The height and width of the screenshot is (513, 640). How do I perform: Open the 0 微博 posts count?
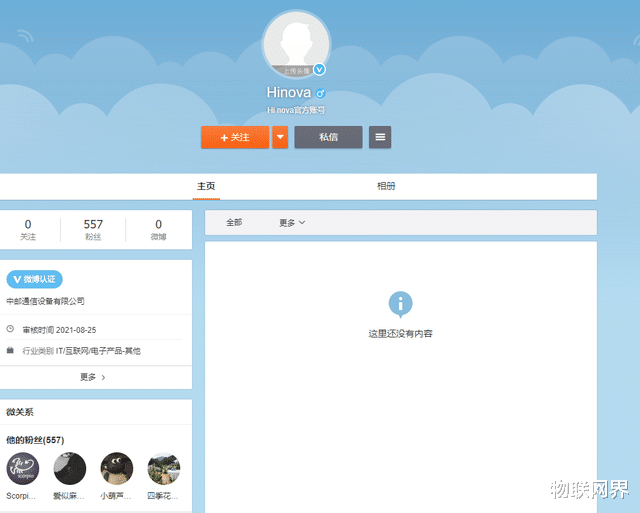point(158,229)
